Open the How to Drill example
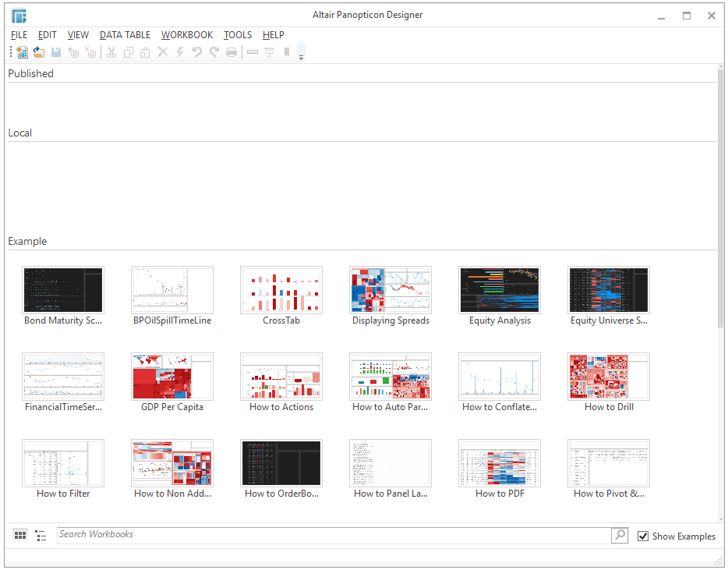728x570 pixels. point(608,377)
